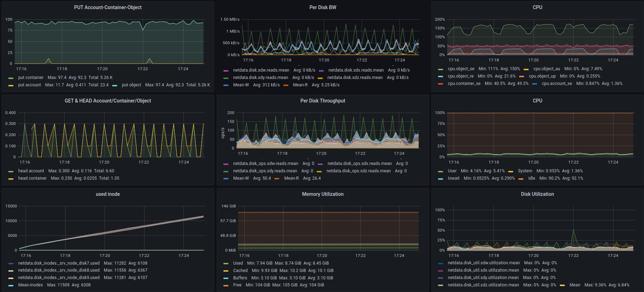Toggle the put container series in legend
Viewport: 644px width, 292px height.
pos(31,78)
